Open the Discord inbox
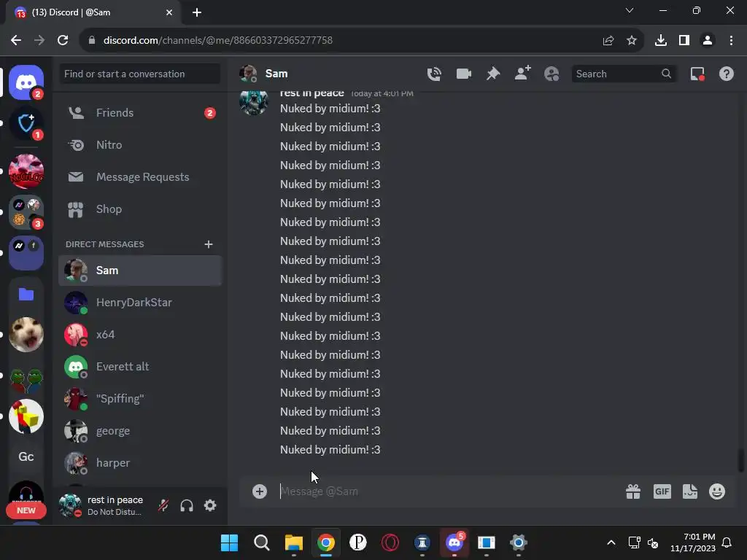The image size is (747, 560). click(697, 74)
